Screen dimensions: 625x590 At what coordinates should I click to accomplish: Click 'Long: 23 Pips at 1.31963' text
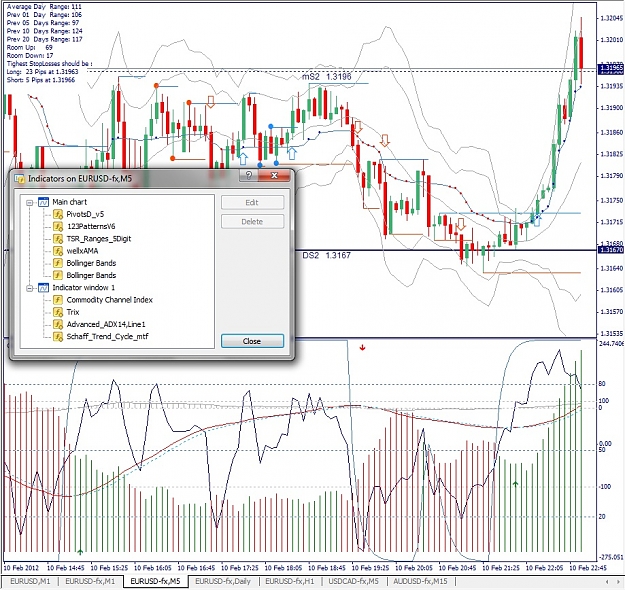pos(43,72)
